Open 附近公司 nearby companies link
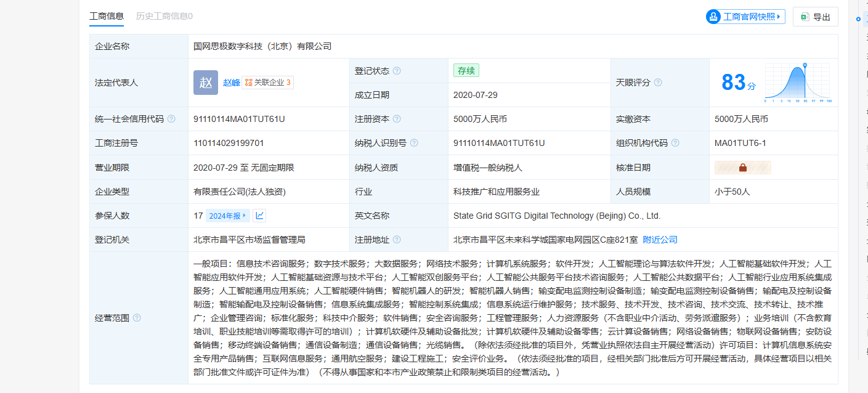The height and width of the screenshot is (393, 868). 660,240
